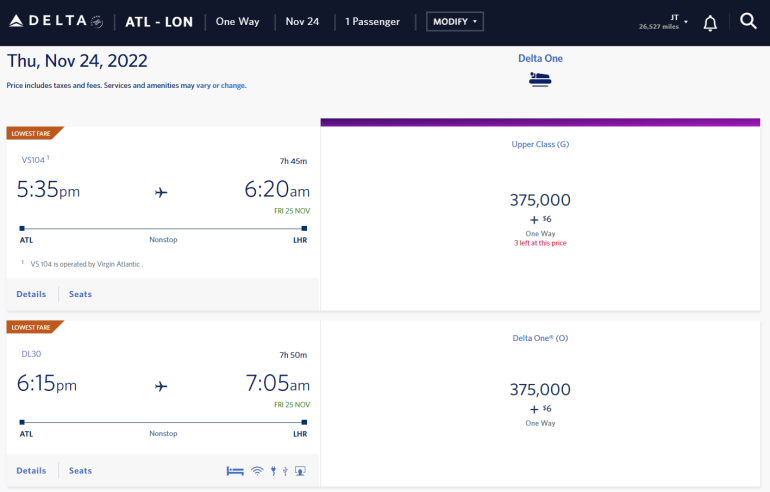This screenshot has width=770, height=492.
Task: Open the JT account miles dropdown
Action: (x=664, y=21)
